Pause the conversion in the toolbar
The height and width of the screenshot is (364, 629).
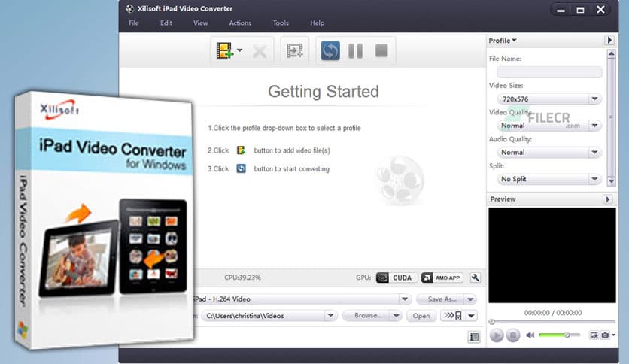click(x=355, y=51)
